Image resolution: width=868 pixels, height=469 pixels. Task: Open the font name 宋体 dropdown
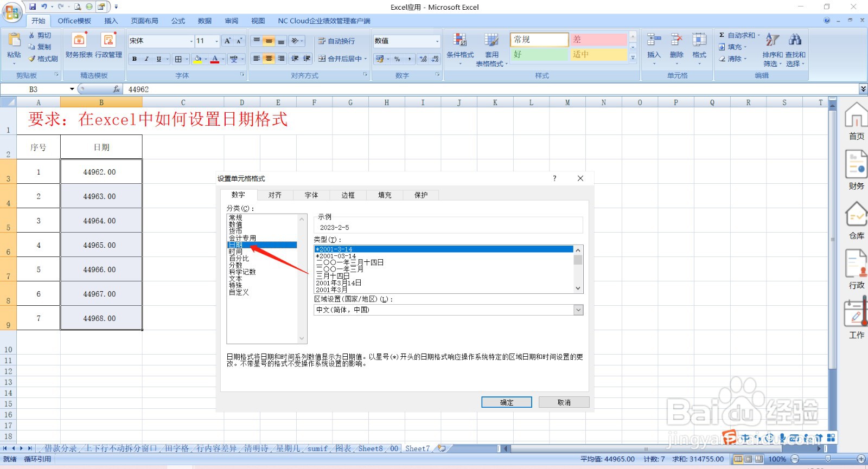pos(192,41)
